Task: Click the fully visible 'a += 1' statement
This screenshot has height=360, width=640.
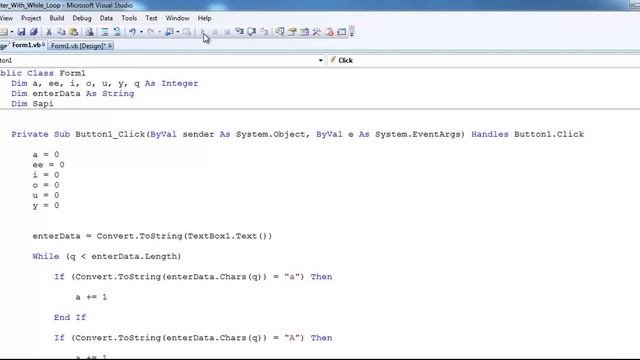Action: (91, 297)
